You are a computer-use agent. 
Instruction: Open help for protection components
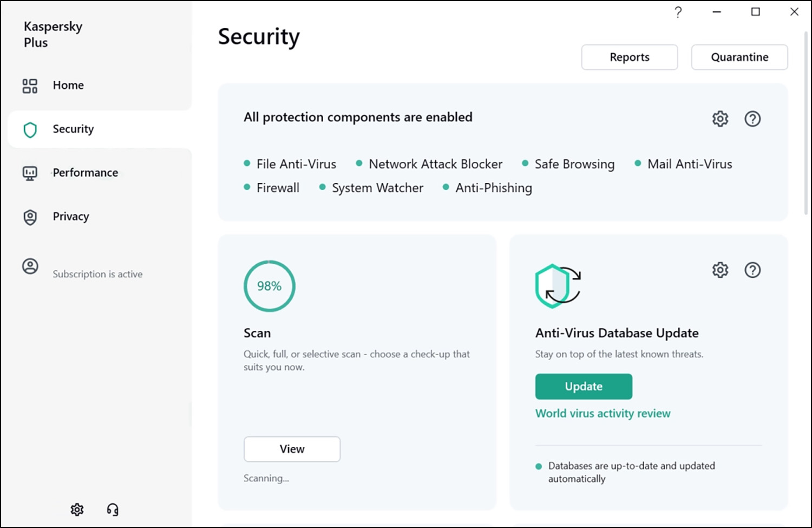click(752, 119)
